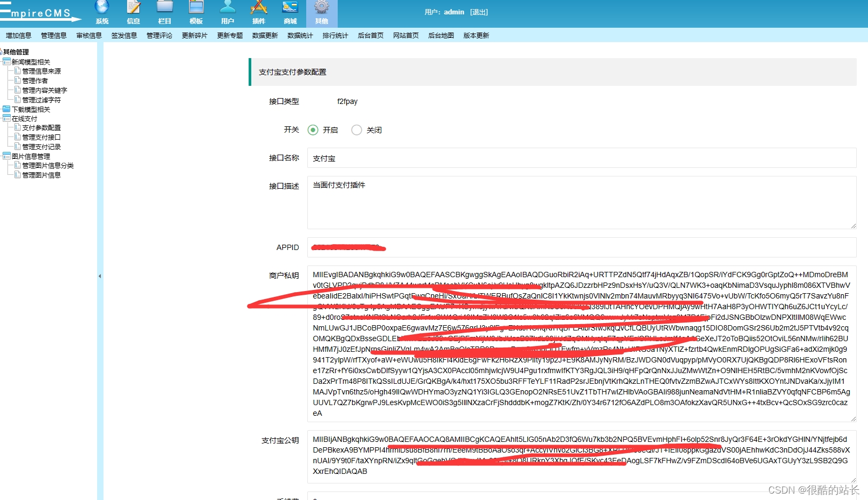The image size is (868, 500).
Task: Open 更新专题 in the submenu bar
Action: pos(230,36)
